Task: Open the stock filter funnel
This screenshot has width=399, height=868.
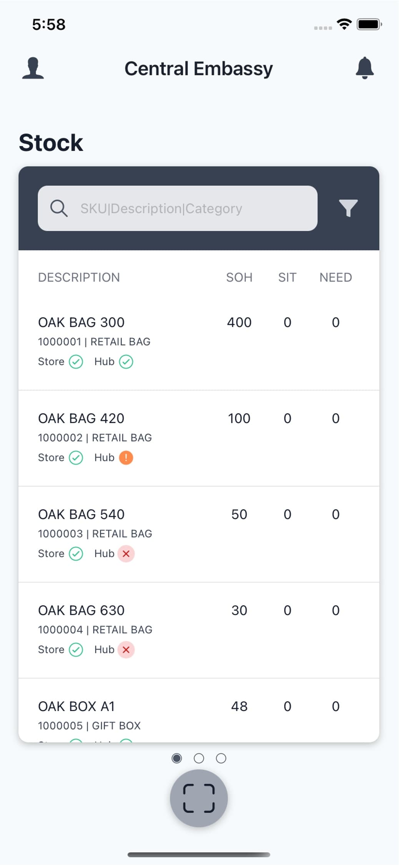Action: click(x=348, y=208)
